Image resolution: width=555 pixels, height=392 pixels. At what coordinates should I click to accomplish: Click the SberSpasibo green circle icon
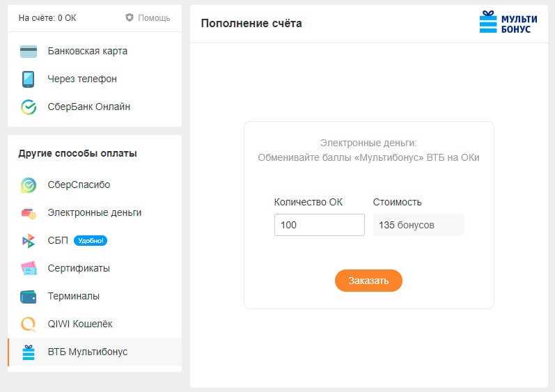(x=29, y=185)
